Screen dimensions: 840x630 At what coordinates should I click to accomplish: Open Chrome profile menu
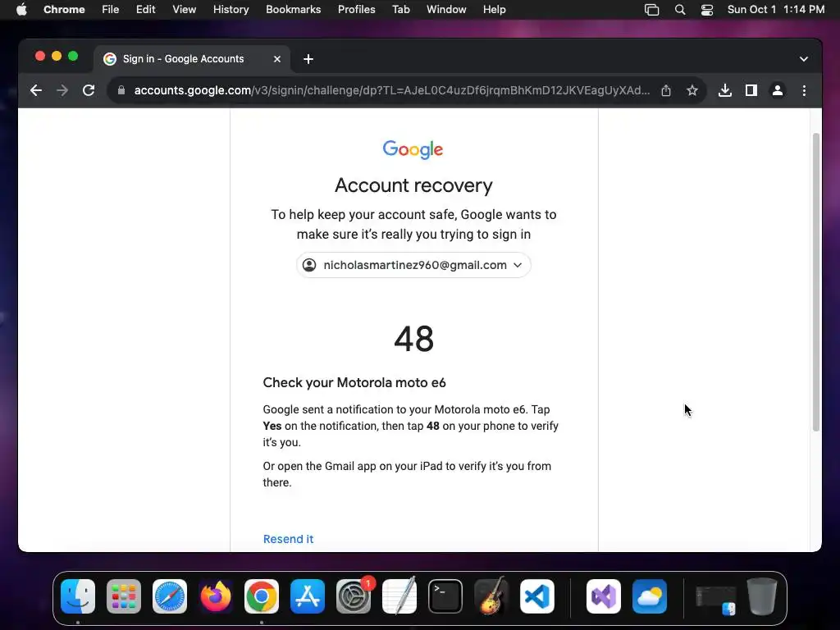[x=778, y=90]
